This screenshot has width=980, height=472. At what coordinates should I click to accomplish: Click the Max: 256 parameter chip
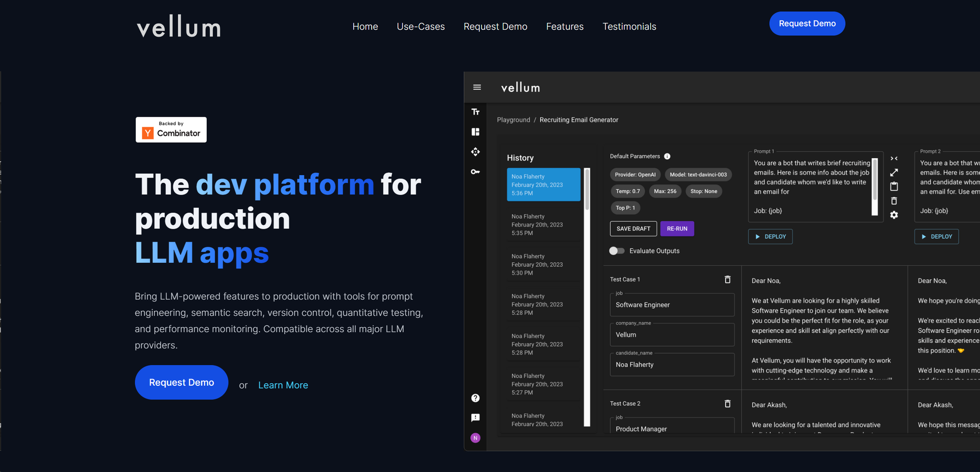coord(665,191)
